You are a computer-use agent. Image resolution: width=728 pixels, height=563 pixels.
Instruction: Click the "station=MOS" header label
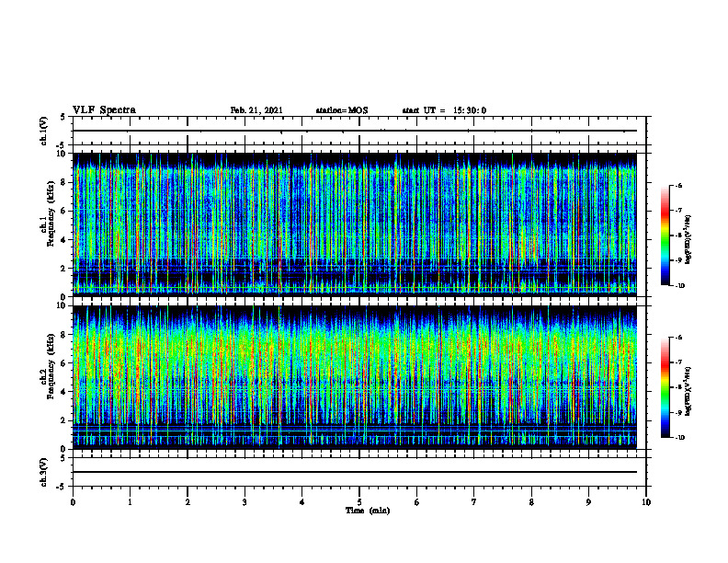click(x=342, y=110)
